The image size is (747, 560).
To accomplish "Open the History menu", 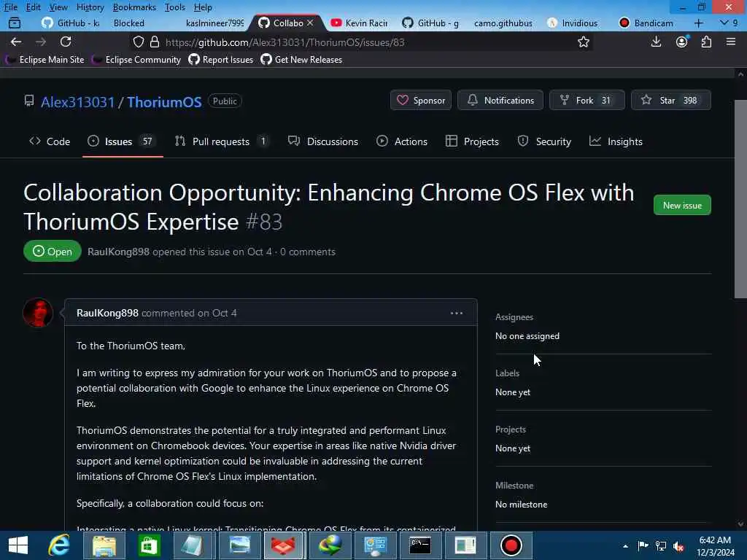I will tap(90, 7).
